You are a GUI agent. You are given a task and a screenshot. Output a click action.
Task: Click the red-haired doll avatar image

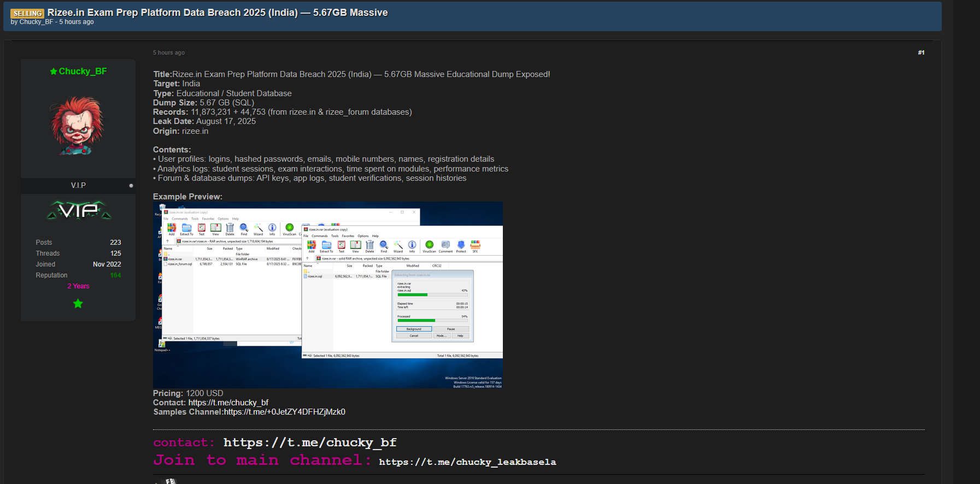click(x=78, y=126)
